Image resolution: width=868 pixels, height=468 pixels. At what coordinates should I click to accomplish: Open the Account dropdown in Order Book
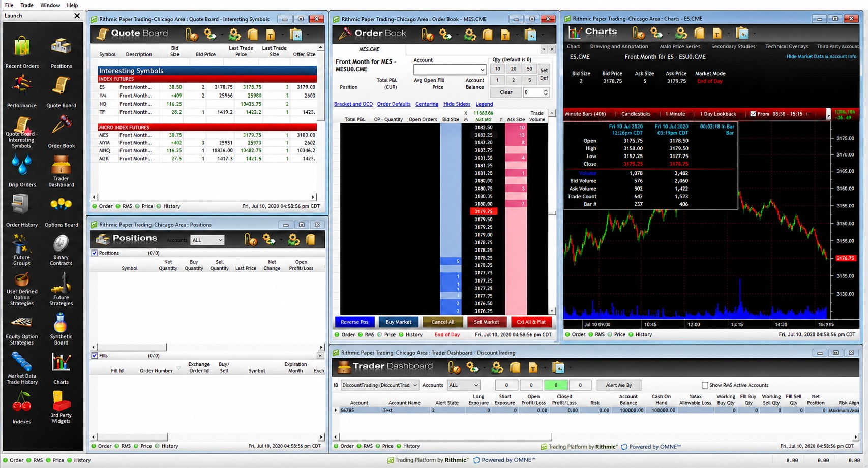pyautogui.click(x=450, y=70)
